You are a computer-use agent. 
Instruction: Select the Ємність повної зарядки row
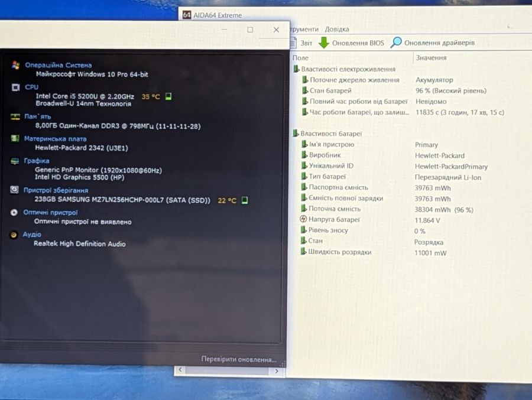pyautogui.click(x=377, y=198)
